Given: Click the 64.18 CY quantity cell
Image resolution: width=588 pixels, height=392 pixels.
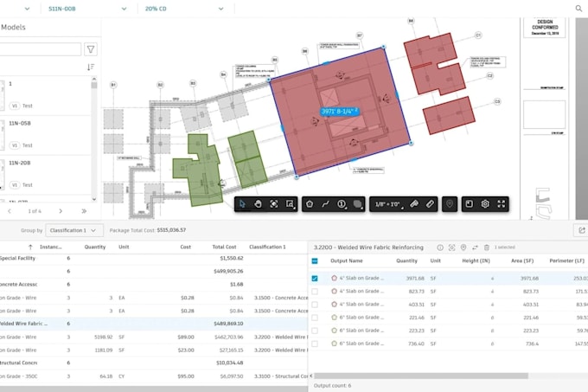Looking at the screenshot, I should [x=106, y=376].
